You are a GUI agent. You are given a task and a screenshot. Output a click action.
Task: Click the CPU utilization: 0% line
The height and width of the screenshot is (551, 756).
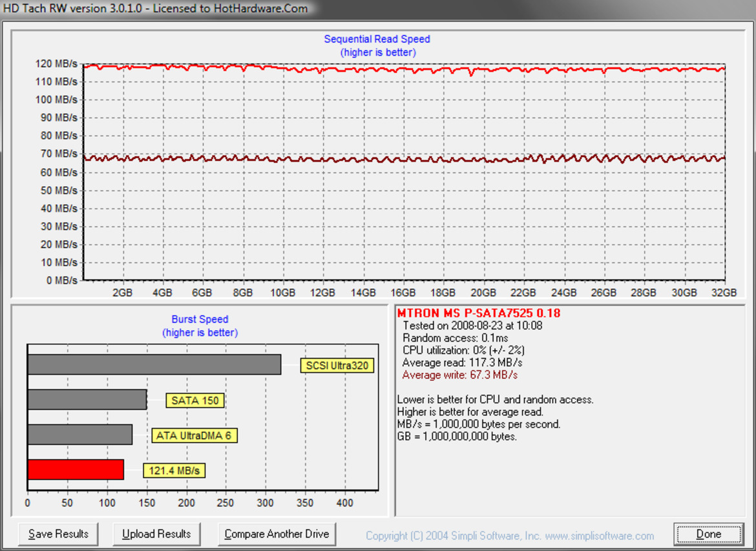pos(463,351)
